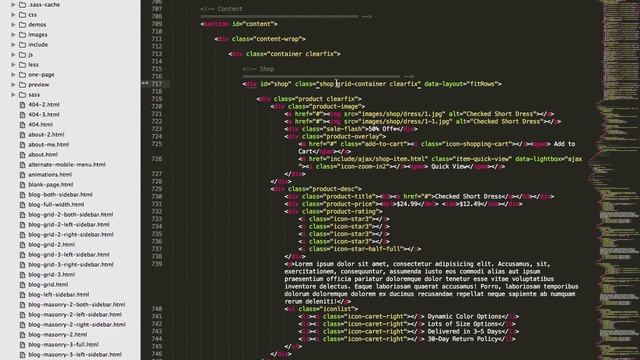Open alternate-mobile-menu.html file

pyautogui.click(x=67, y=164)
